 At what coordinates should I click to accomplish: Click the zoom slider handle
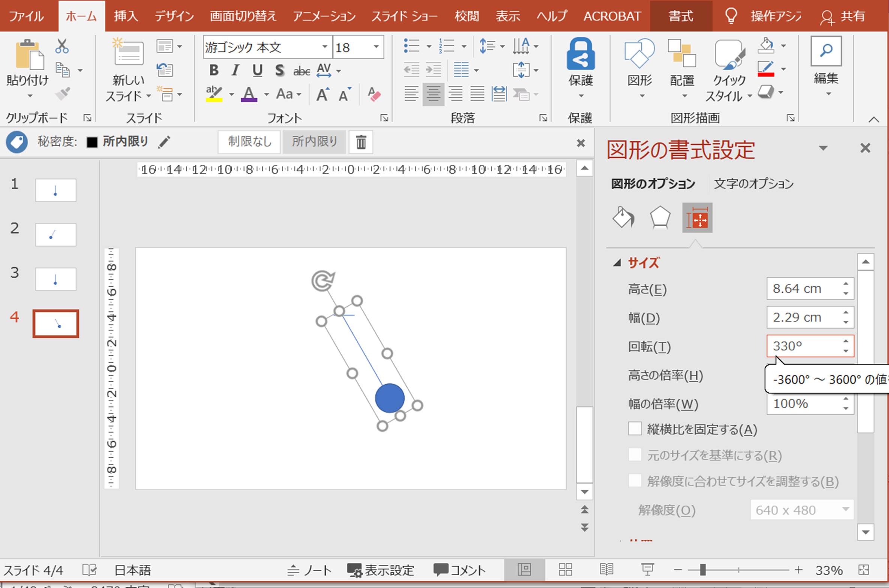tap(702, 570)
